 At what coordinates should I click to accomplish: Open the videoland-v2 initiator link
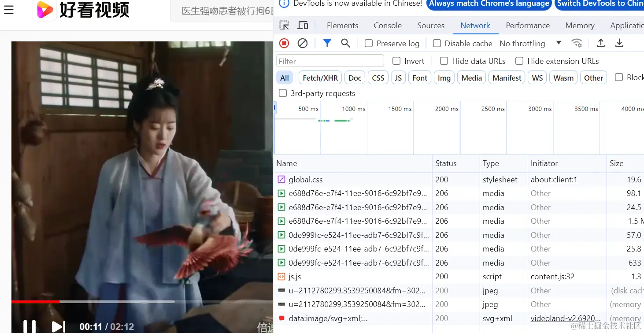[x=566, y=318]
